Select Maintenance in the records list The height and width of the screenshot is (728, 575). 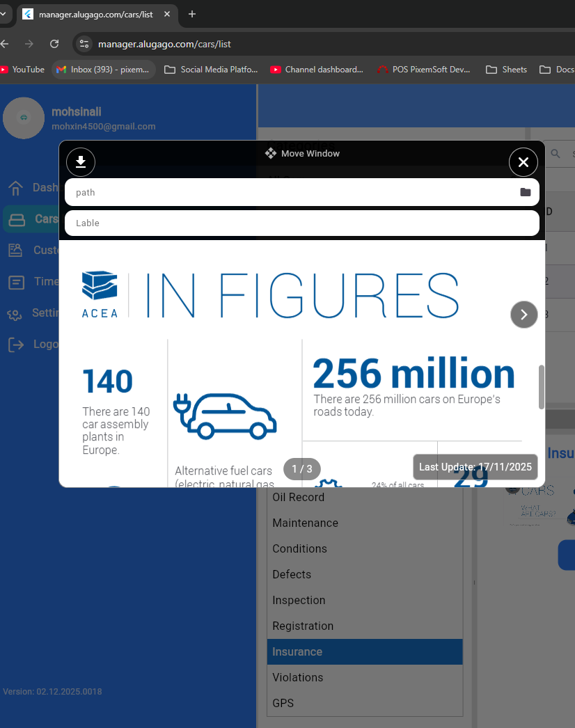305,523
